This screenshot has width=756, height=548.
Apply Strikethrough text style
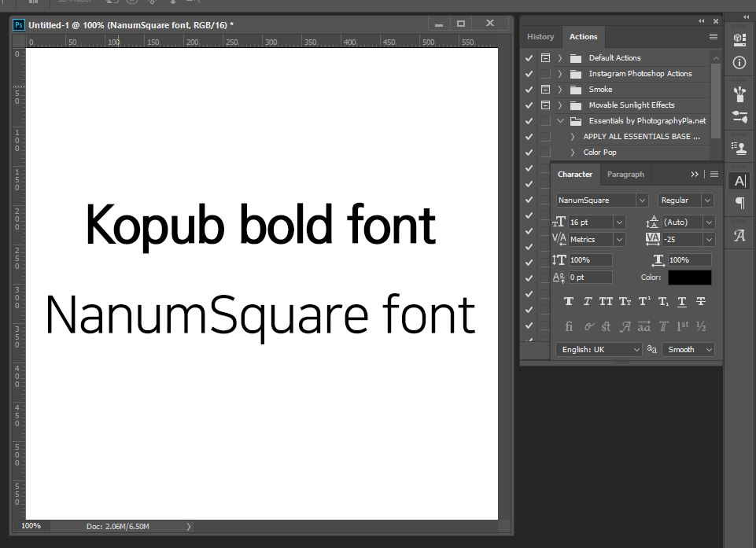click(701, 302)
